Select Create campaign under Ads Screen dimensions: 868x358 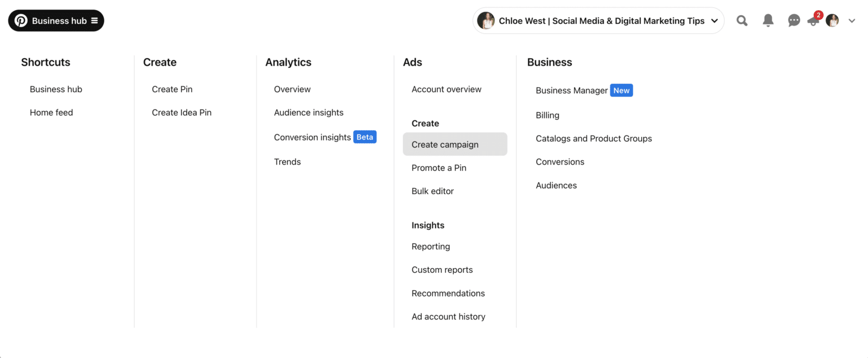tap(445, 144)
